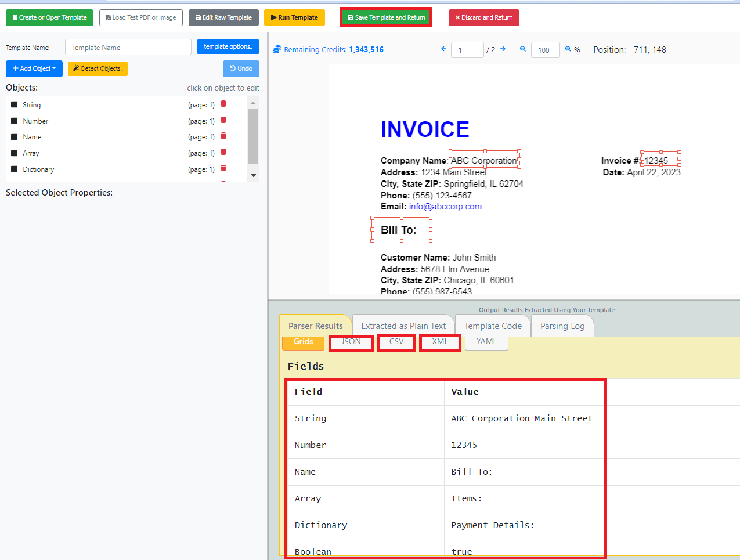Toggle the black square beside Array object
The width and height of the screenshot is (740, 560).
(x=15, y=153)
